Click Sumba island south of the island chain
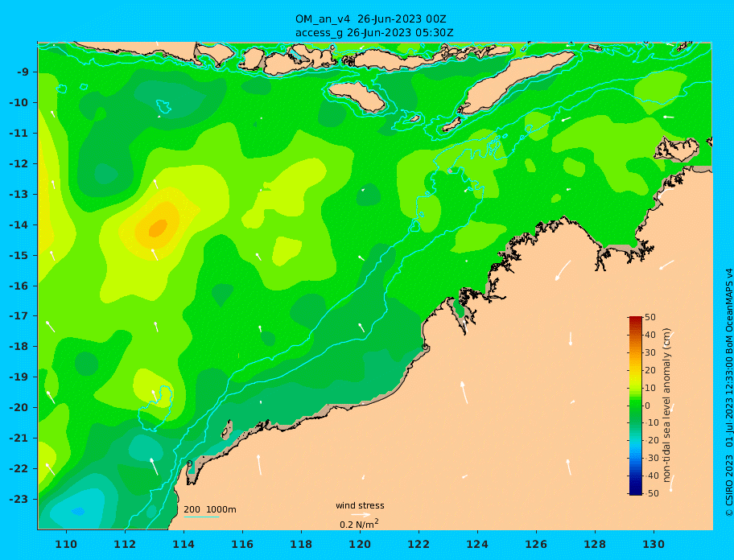The width and height of the screenshot is (734, 560). point(357,96)
